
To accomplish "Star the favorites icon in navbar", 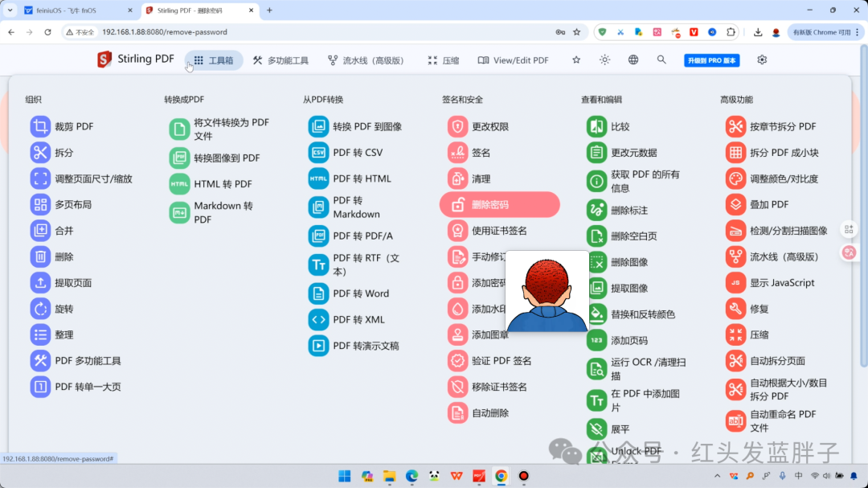I will coord(576,60).
